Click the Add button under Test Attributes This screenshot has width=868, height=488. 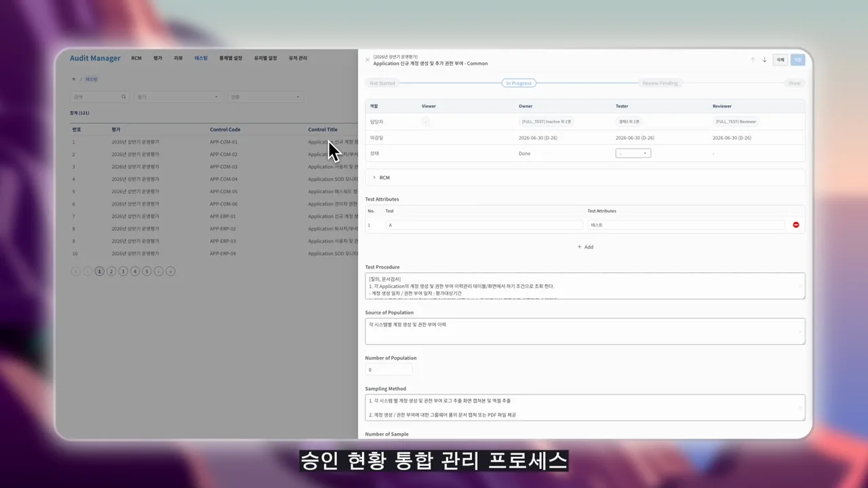click(585, 247)
